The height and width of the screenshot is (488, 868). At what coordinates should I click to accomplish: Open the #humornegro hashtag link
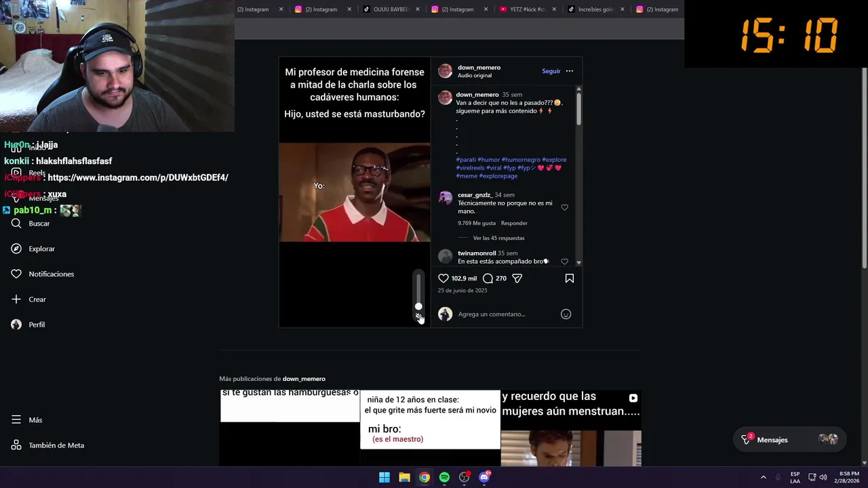(x=521, y=160)
